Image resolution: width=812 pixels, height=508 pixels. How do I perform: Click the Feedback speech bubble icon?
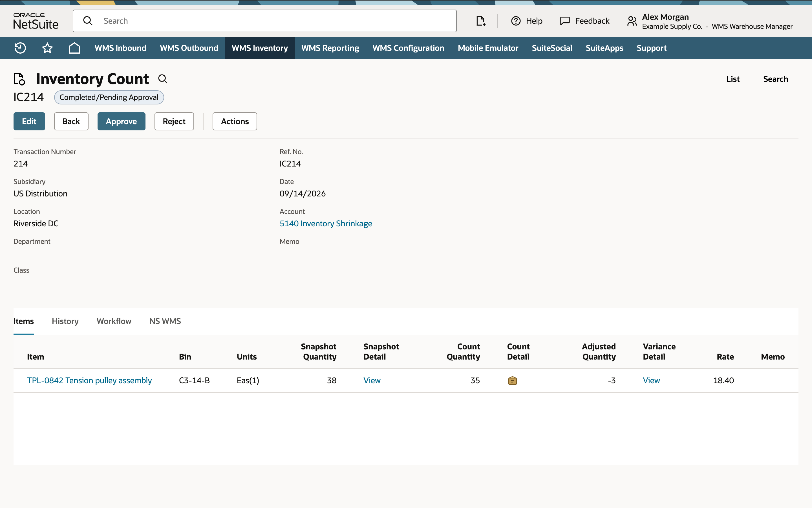(x=565, y=21)
